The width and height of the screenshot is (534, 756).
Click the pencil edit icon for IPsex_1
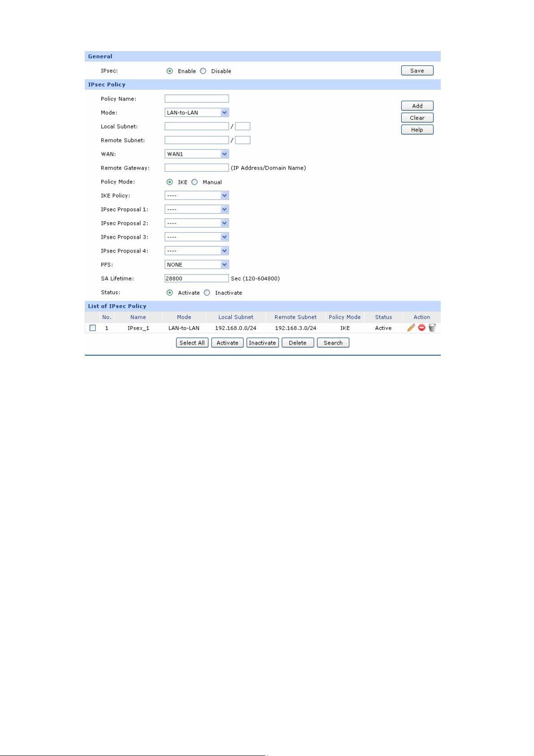[411, 328]
